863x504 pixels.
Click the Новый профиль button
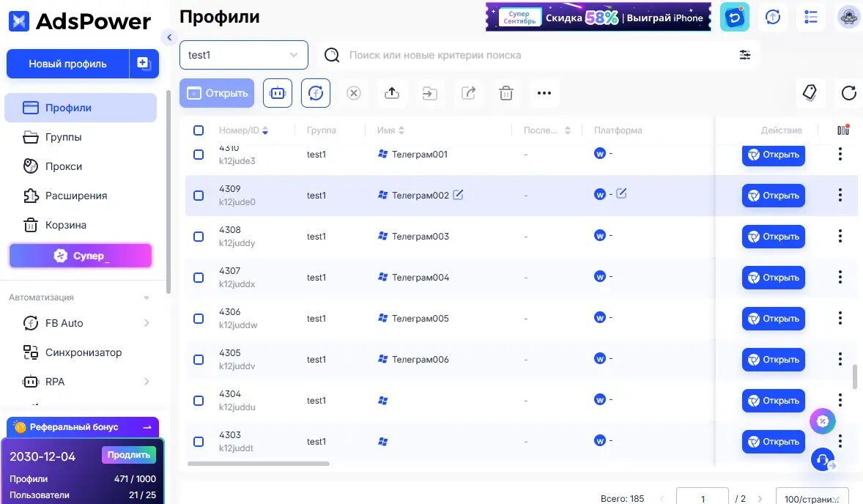coord(67,63)
